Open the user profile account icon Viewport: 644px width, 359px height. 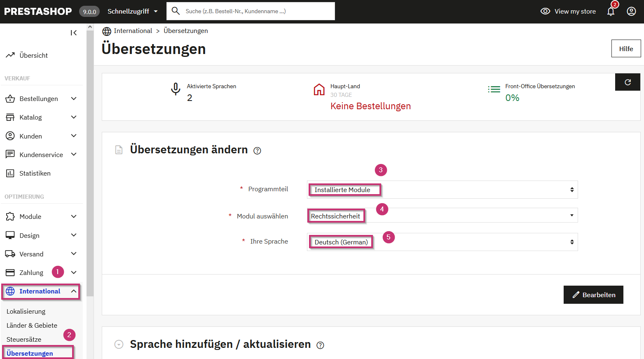click(631, 12)
